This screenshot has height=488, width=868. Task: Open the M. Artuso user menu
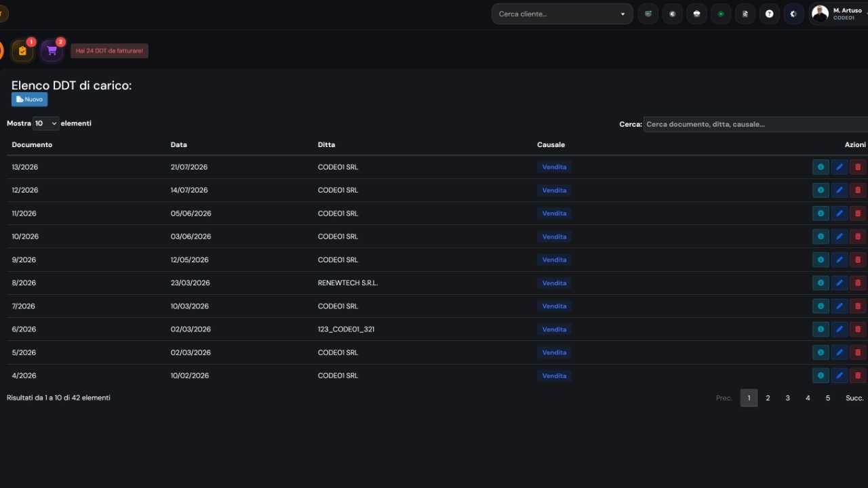pyautogui.click(x=839, y=14)
